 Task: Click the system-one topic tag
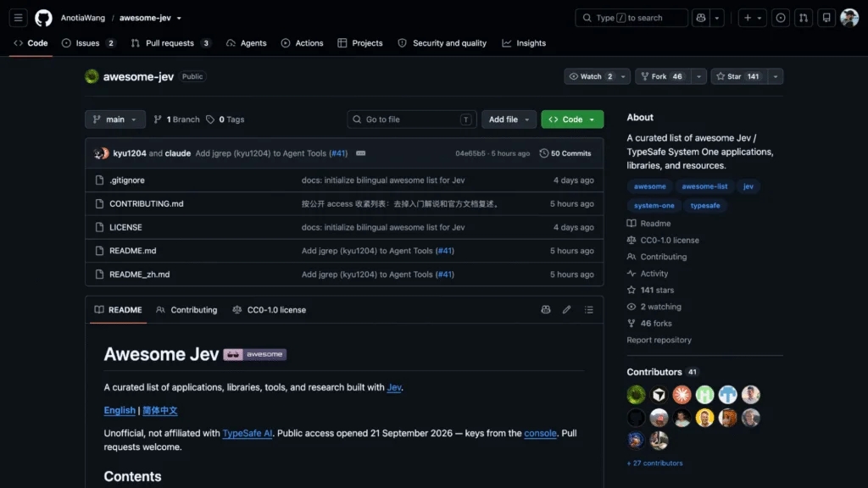(x=654, y=205)
